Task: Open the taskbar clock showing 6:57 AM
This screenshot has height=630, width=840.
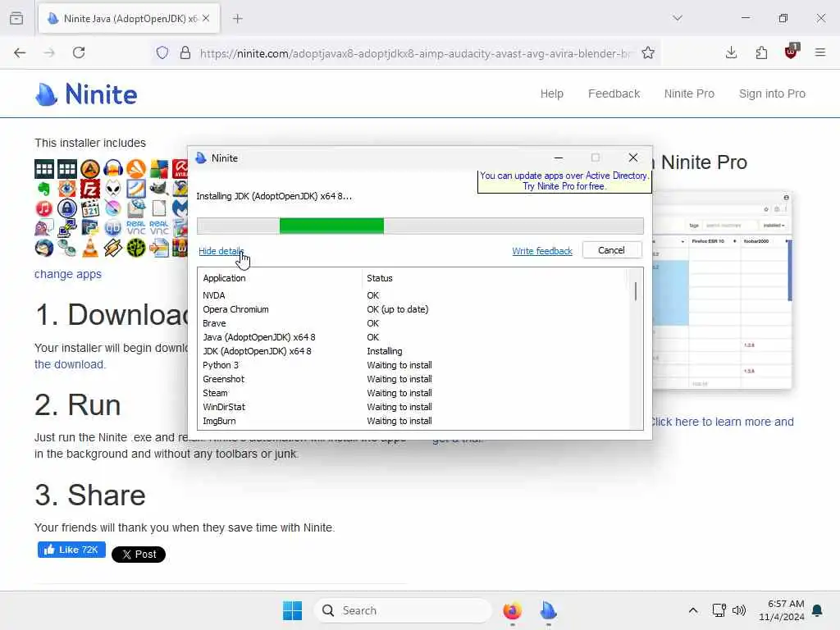Action: tap(782, 610)
